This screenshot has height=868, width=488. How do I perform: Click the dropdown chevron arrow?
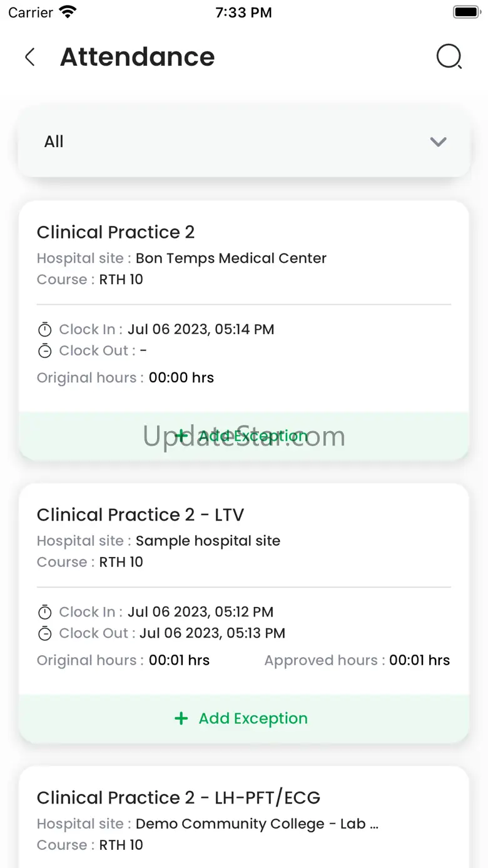click(438, 142)
